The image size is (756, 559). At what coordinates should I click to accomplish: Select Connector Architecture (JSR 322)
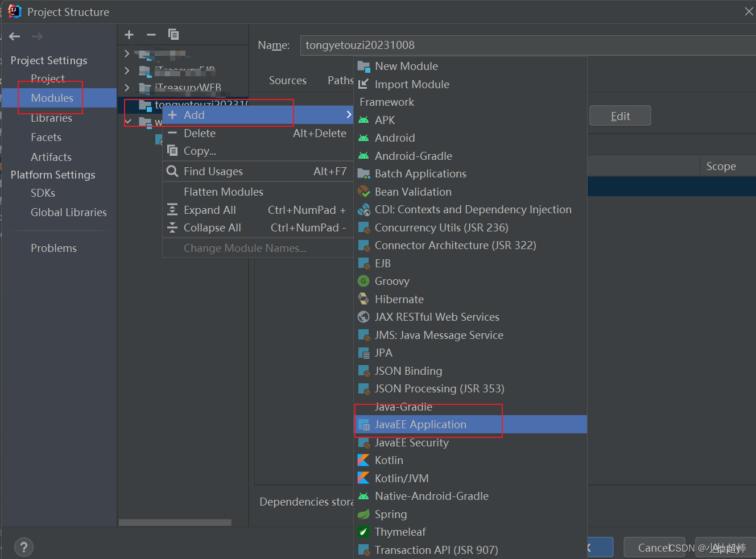(470, 245)
